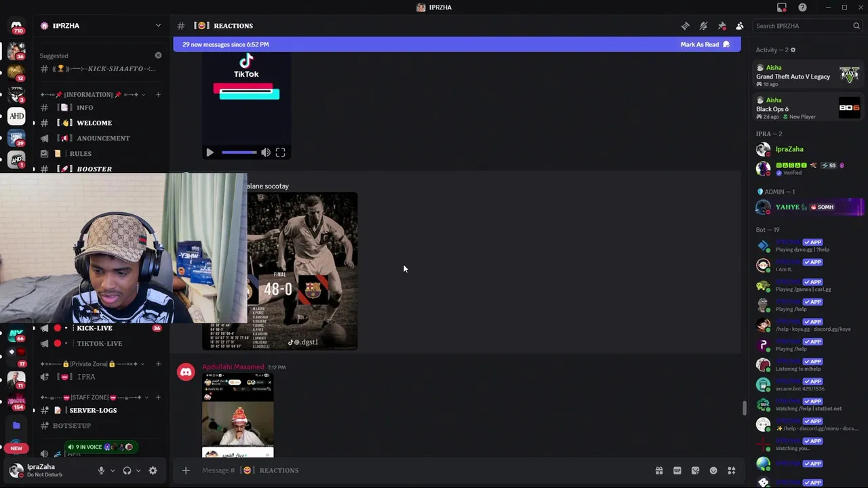Open microphone input options arrow
This screenshot has height=488, width=868.
(113, 470)
